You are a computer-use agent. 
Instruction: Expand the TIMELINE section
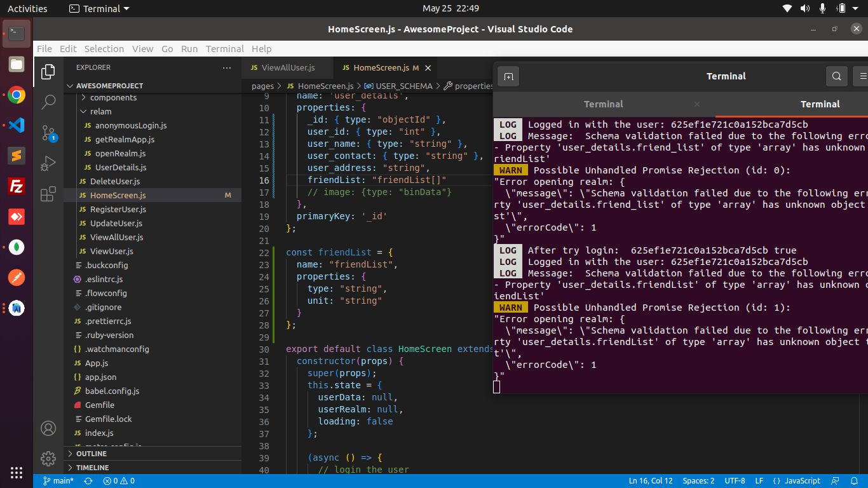pos(92,468)
